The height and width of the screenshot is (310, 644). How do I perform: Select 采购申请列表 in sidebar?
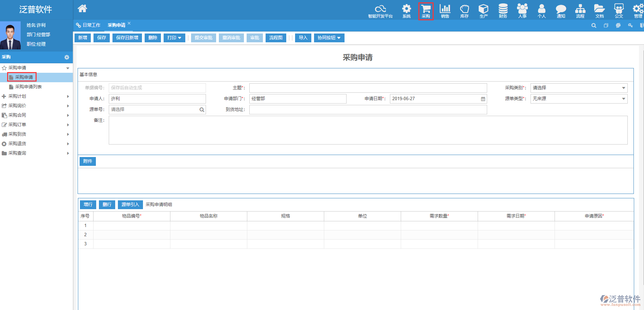[x=28, y=87]
